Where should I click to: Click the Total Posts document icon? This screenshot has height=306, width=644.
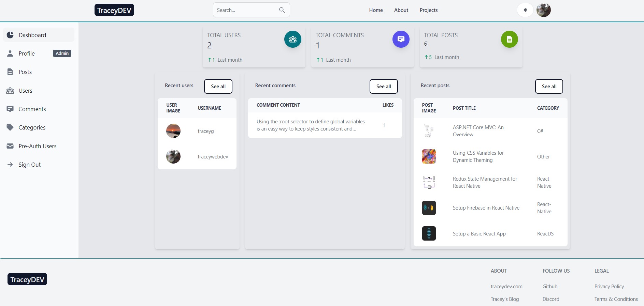pos(509,39)
